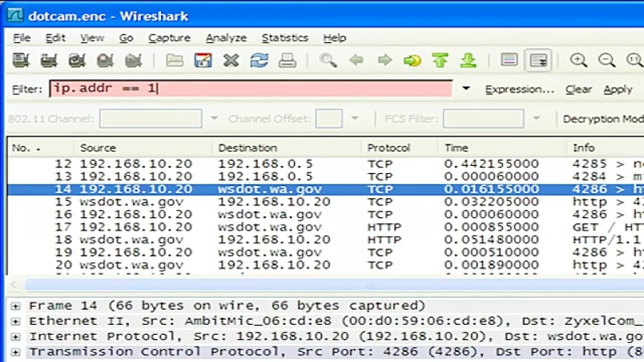This screenshot has width=644, height=362.
Task: Reset text to normal size
Action: tap(635, 60)
